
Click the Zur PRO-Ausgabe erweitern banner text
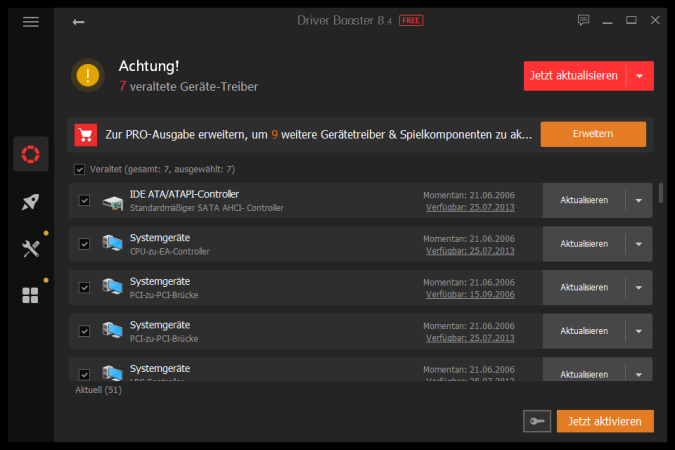pos(319,135)
